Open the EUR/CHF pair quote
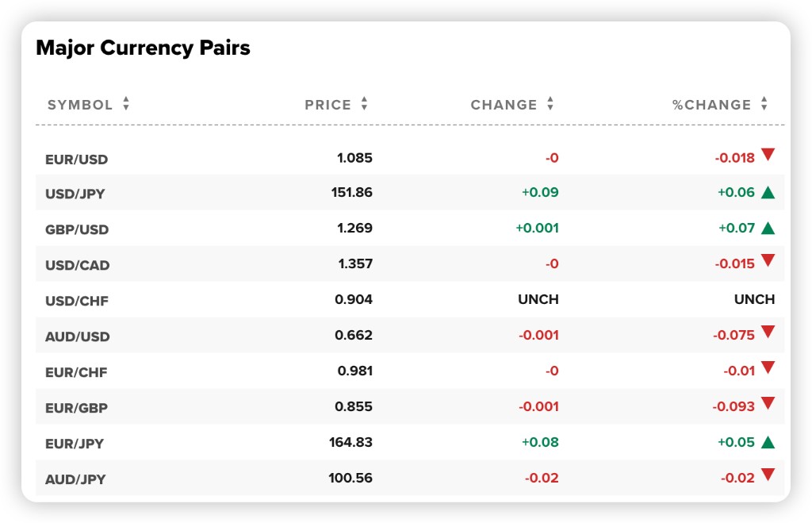The height and width of the screenshot is (523, 812). (76, 372)
